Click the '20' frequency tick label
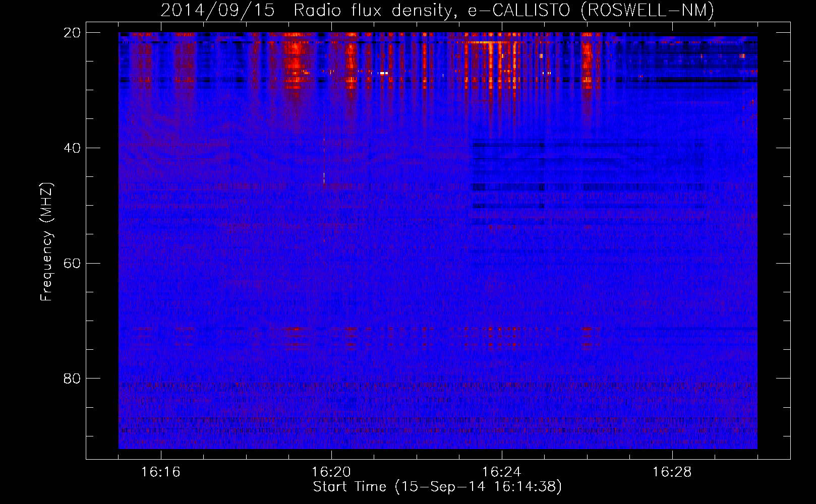 [x=72, y=33]
